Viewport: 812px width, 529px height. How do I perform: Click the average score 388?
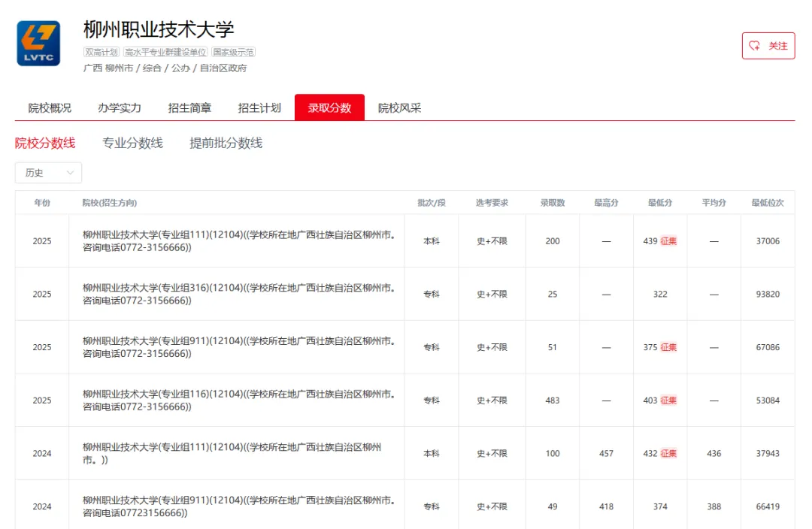pyautogui.click(x=714, y=506)
